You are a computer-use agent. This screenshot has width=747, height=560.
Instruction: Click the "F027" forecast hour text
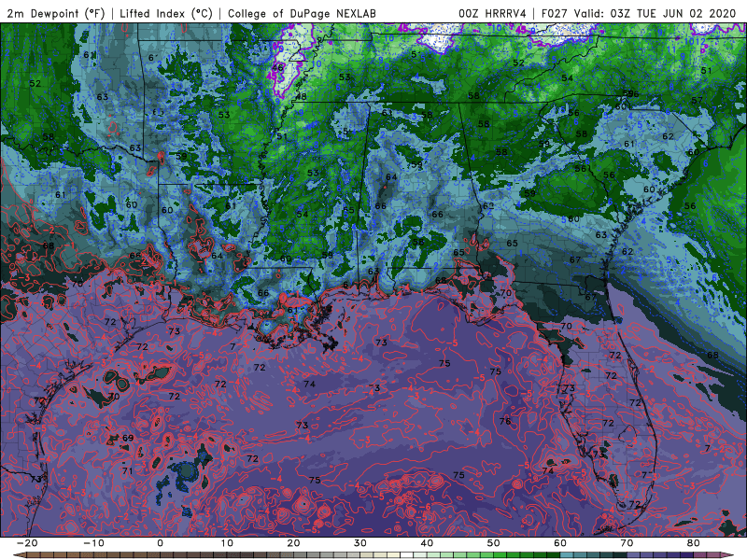[x=554, y=13]
